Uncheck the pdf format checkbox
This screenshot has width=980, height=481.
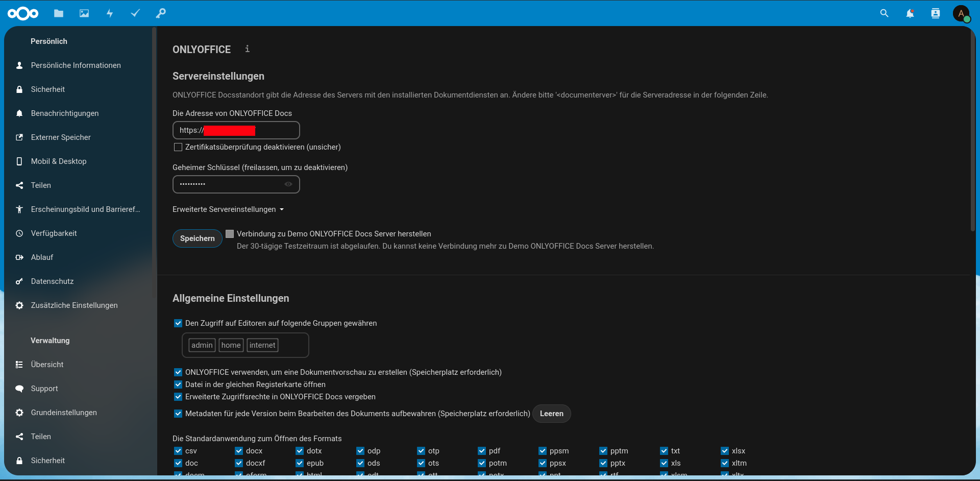pos(482,451)
